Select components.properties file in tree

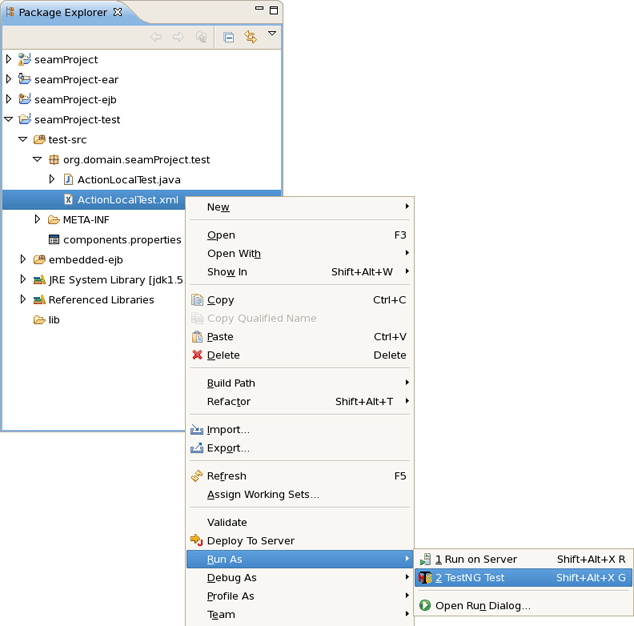(x=121, y=240)
